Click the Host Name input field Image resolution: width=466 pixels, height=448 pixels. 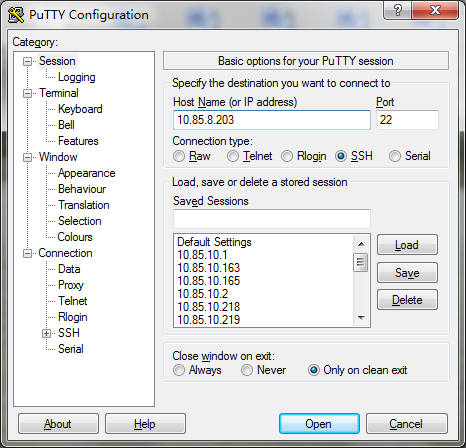click(272, 120)
